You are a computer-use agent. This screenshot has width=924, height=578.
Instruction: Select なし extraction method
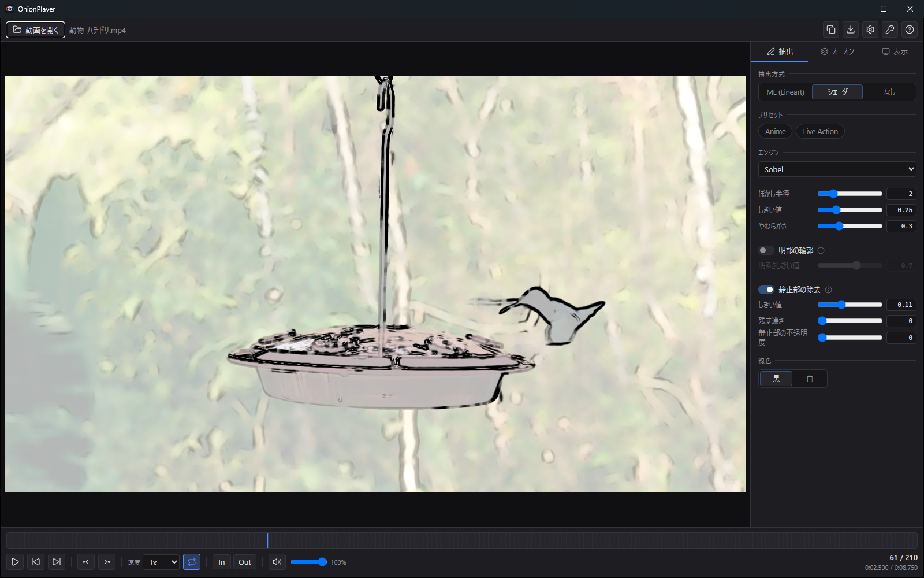tap(889, 92)
